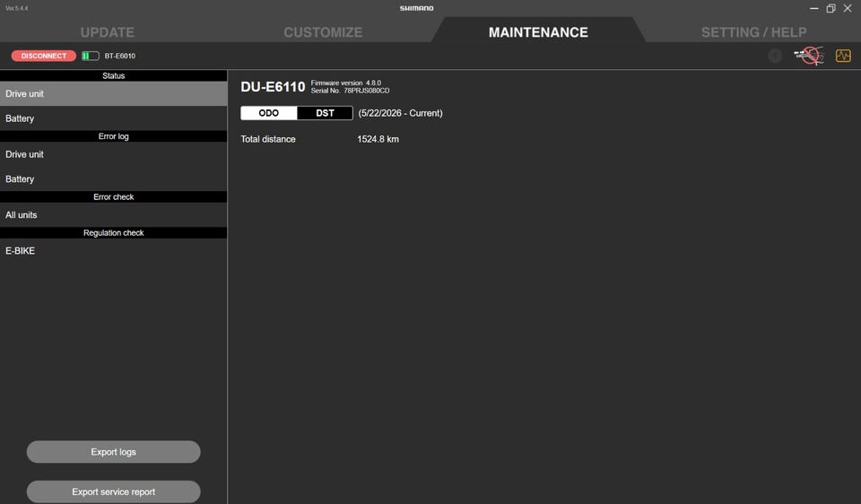Restore down the application window

pos(831,8)
